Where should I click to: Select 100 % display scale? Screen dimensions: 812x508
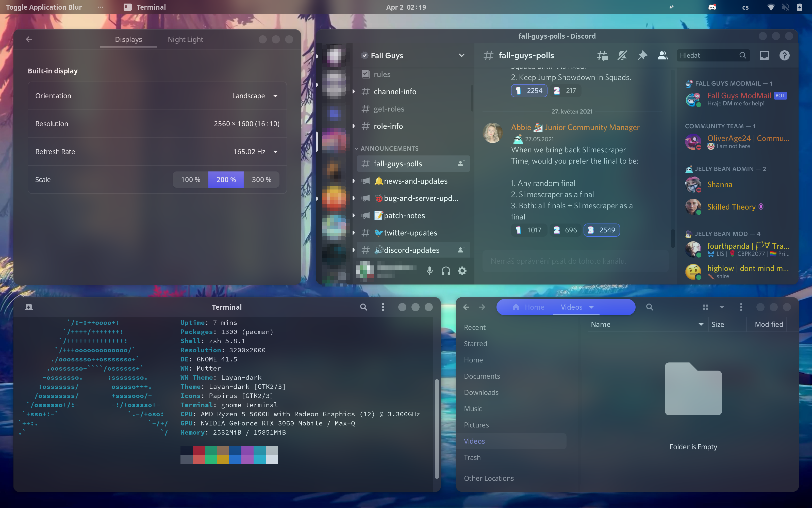(x=190, y=180)
